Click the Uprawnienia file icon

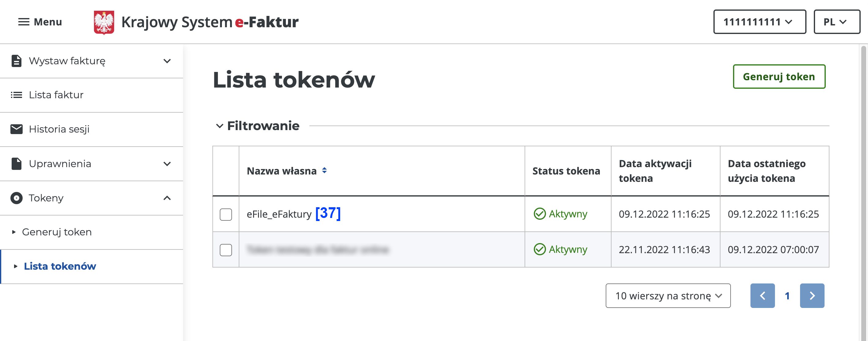pyautogui.click(x=16, y=164)
